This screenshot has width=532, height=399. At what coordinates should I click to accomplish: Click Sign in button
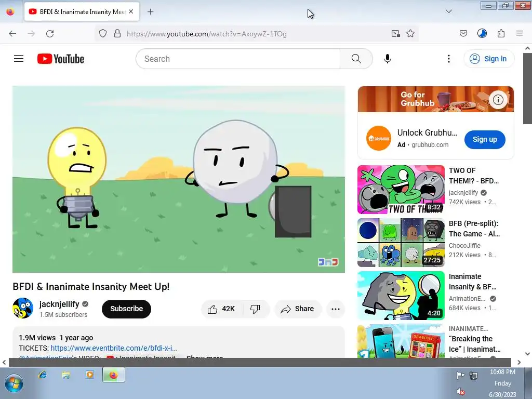(x=489, y=59)
